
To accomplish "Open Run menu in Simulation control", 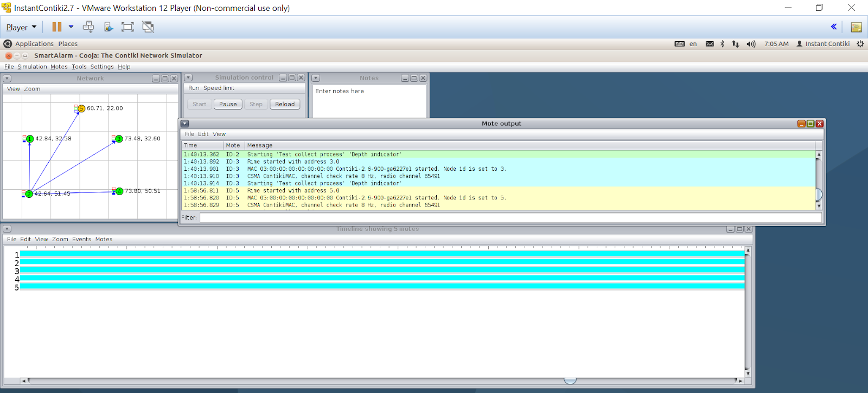I will [194, 88].
